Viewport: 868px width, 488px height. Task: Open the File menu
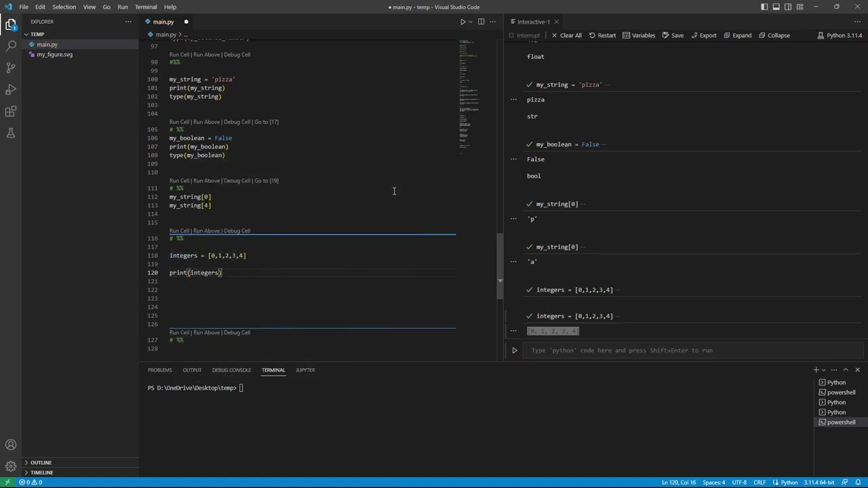tap(24, 7)
